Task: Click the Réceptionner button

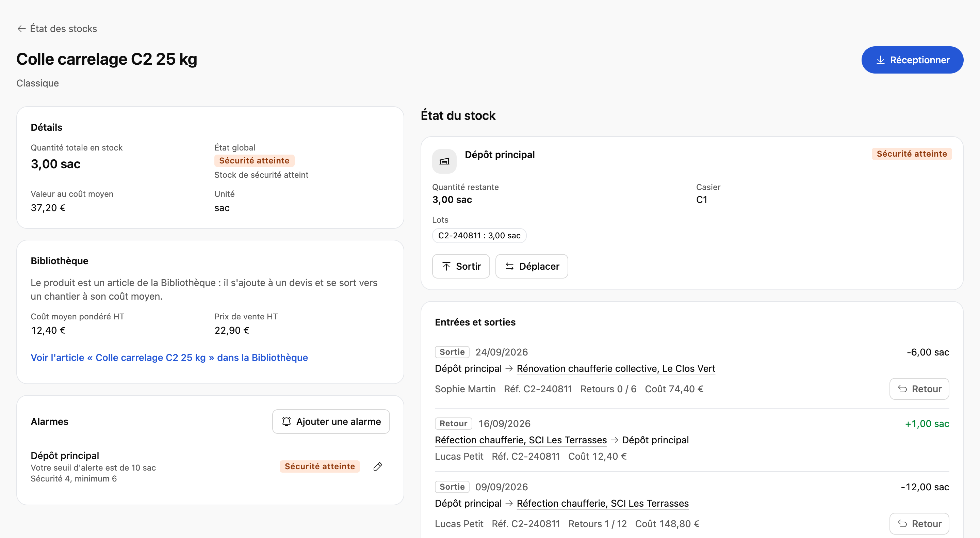Action: click(912, 60)
